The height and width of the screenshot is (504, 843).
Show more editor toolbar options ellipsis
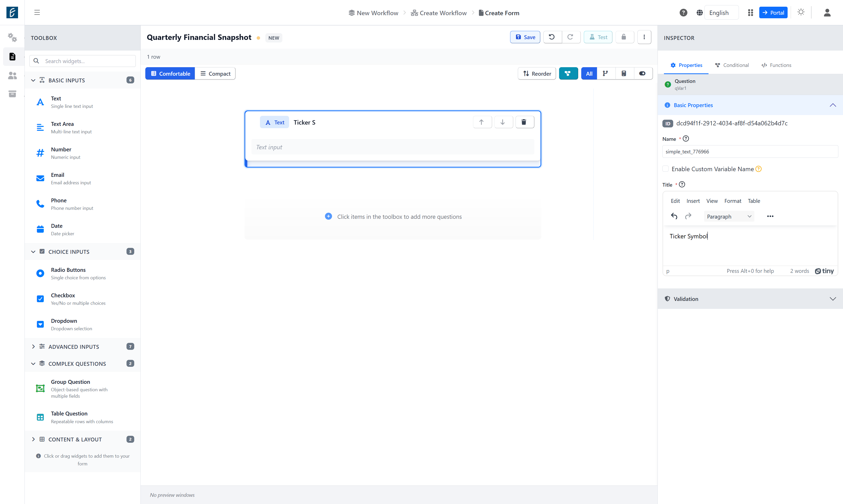[x=770, y=216]
